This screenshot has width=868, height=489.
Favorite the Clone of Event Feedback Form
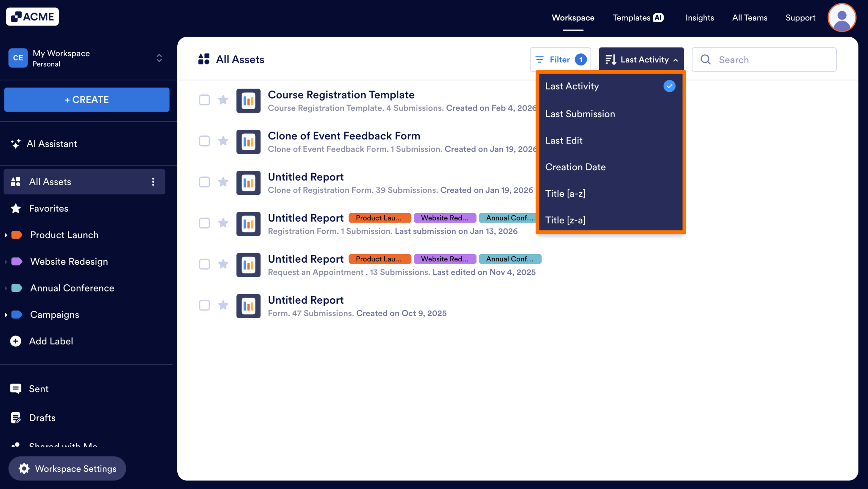pos(223,141)
